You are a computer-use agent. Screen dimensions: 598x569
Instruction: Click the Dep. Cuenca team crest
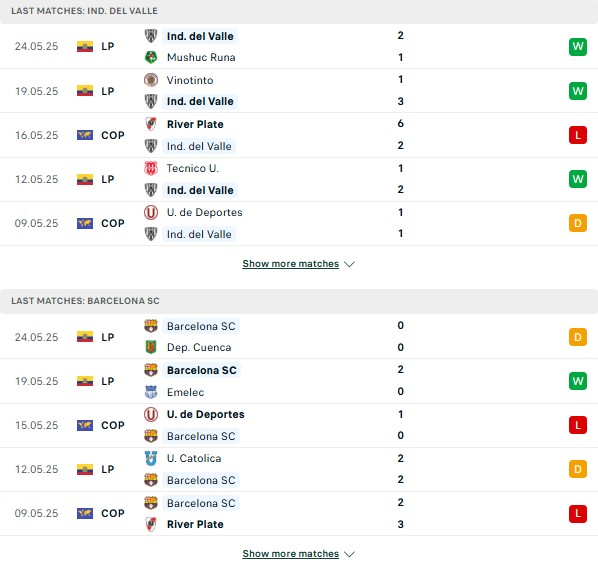click(151, 347)
